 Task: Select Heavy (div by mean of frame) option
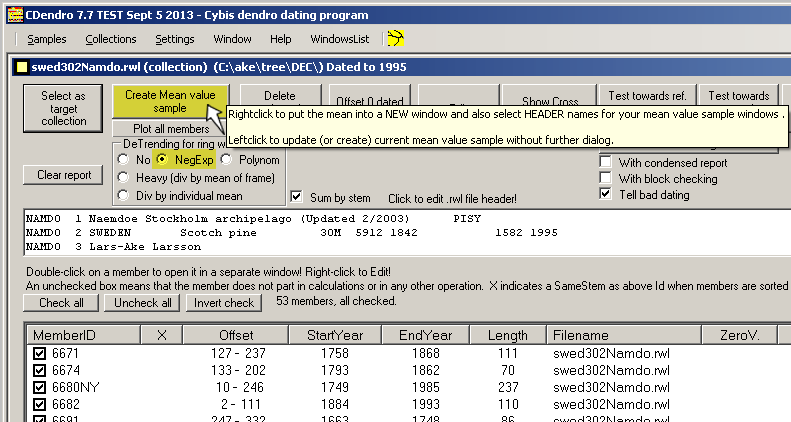123,177
